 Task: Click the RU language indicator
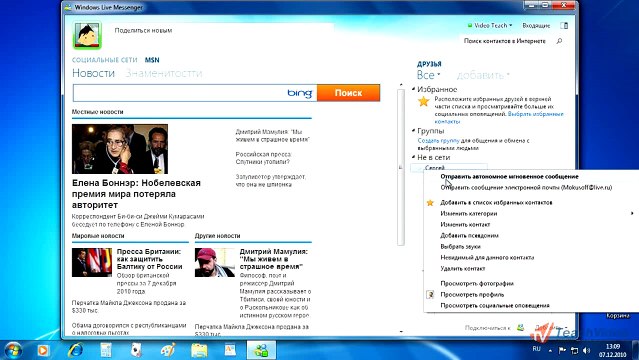tap(536, 349)
